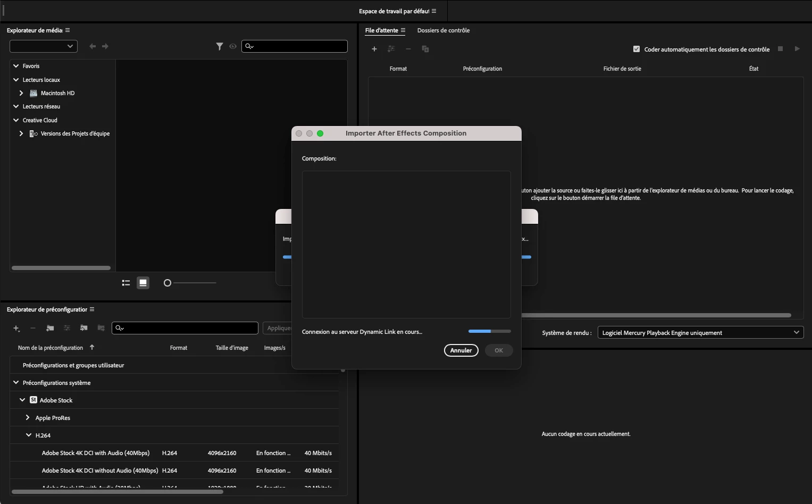Select the Versions des Projets d'équipe icon

pyautogui.click(x=34, y=133)
